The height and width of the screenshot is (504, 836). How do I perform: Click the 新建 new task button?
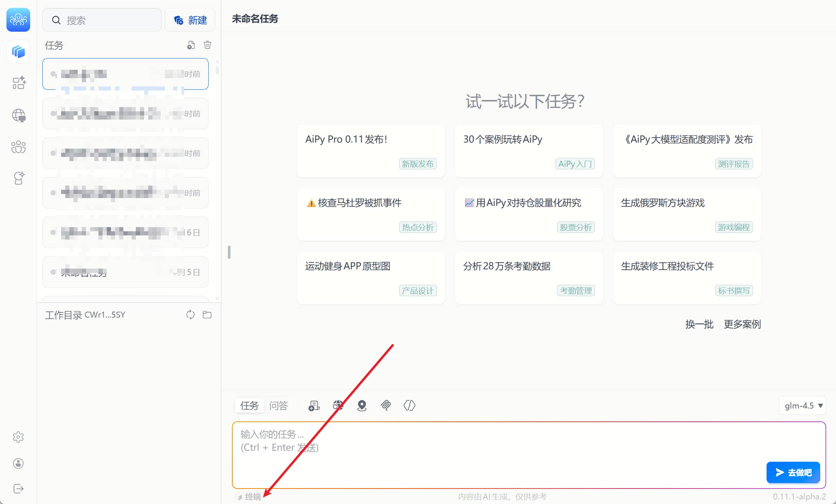pos(190,20)
